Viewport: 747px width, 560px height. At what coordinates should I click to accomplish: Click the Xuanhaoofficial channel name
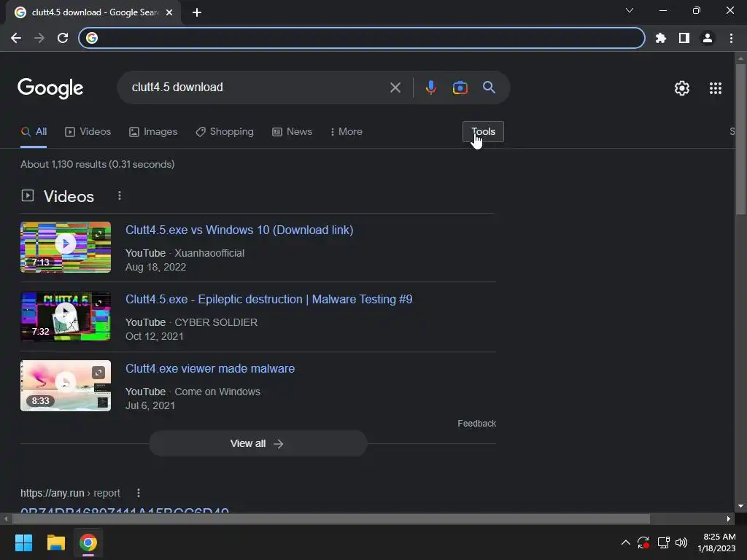coord(209,253)
